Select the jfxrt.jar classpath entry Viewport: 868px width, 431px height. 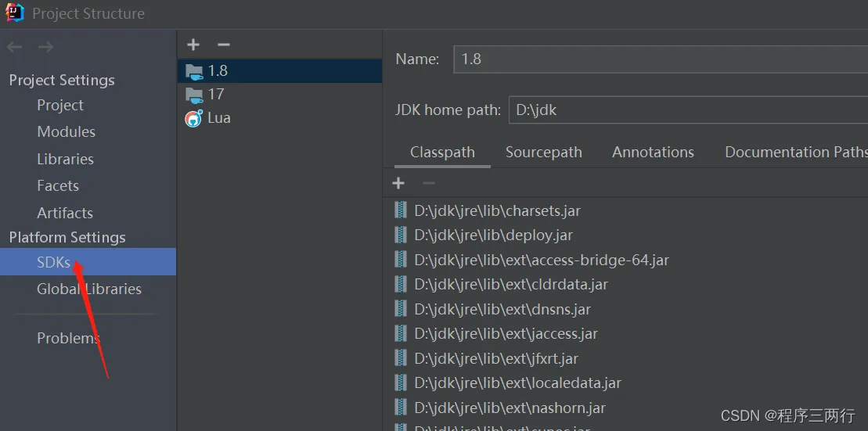point(496,358)
